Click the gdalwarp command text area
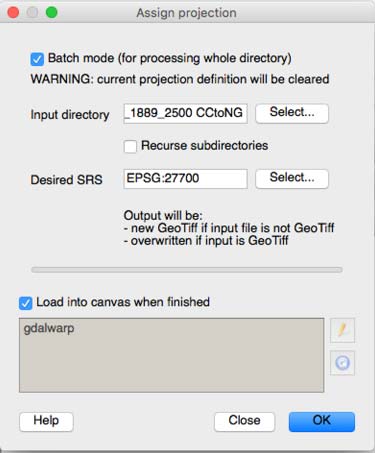The width and height of the screenshot is (375, 453). (171, 355)
